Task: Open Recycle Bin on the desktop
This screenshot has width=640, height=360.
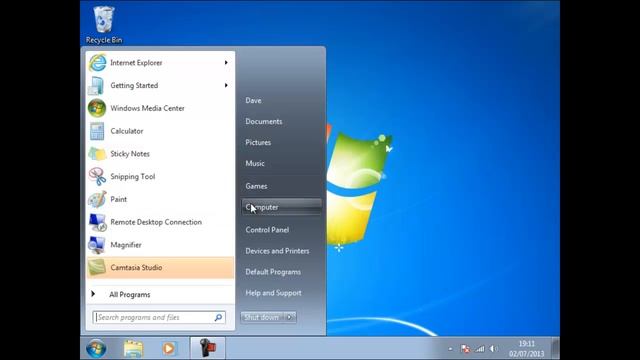Action: point(104,24)
